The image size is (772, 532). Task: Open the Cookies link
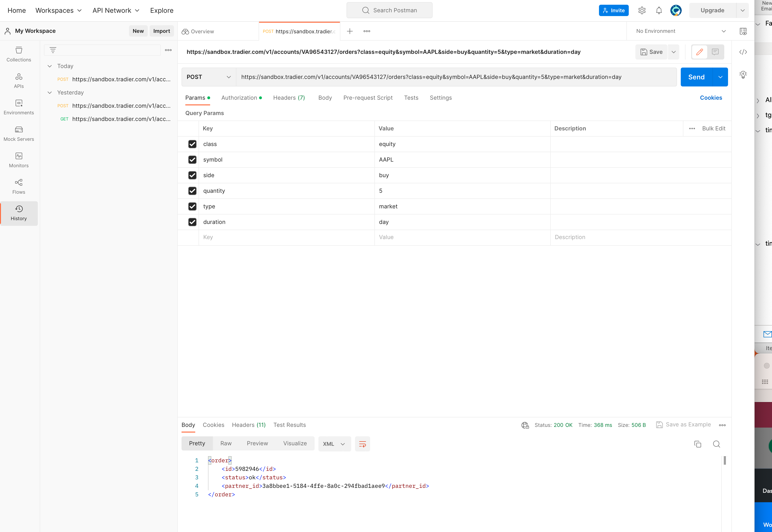coord(711,98)
